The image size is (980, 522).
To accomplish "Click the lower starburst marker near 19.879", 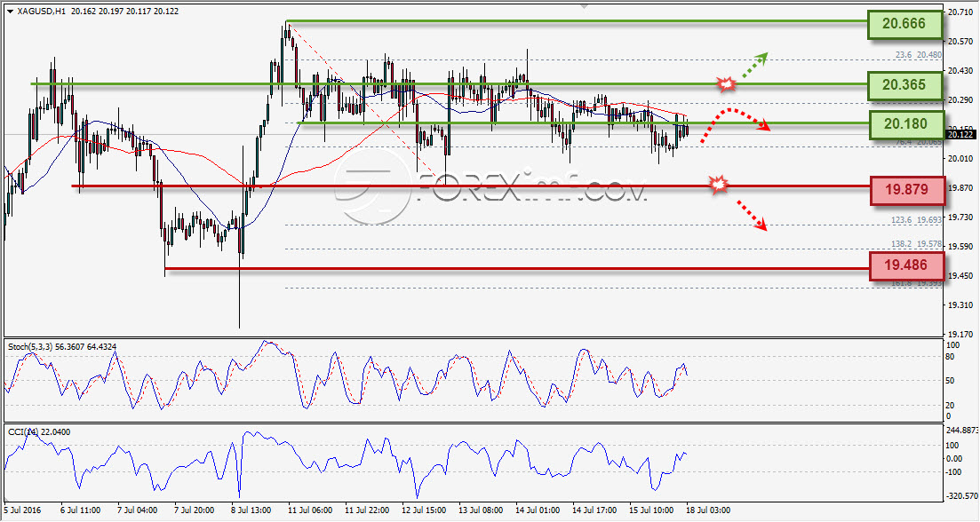I will point(719,184).
